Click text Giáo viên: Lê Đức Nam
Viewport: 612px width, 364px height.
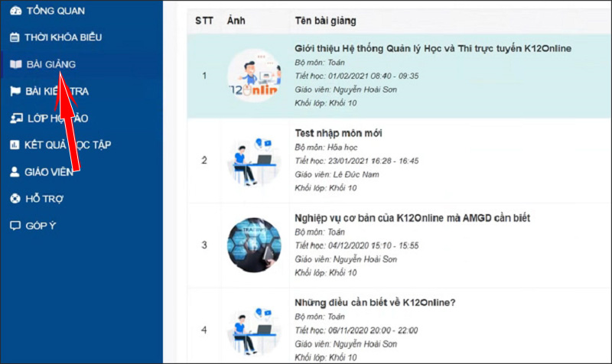pos(337,174)
